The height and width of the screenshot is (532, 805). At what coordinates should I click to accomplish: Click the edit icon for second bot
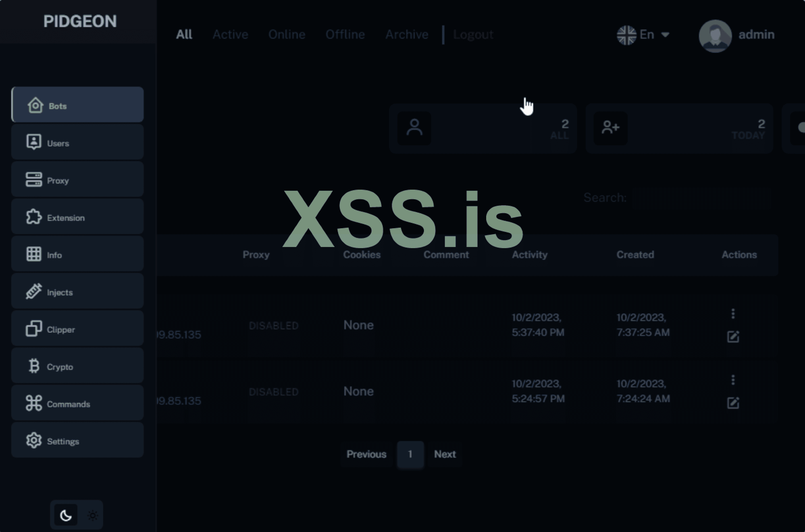click(x=733, y=403)
